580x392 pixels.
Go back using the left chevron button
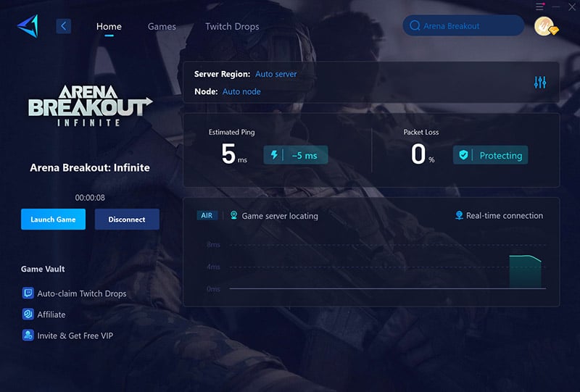64,26
